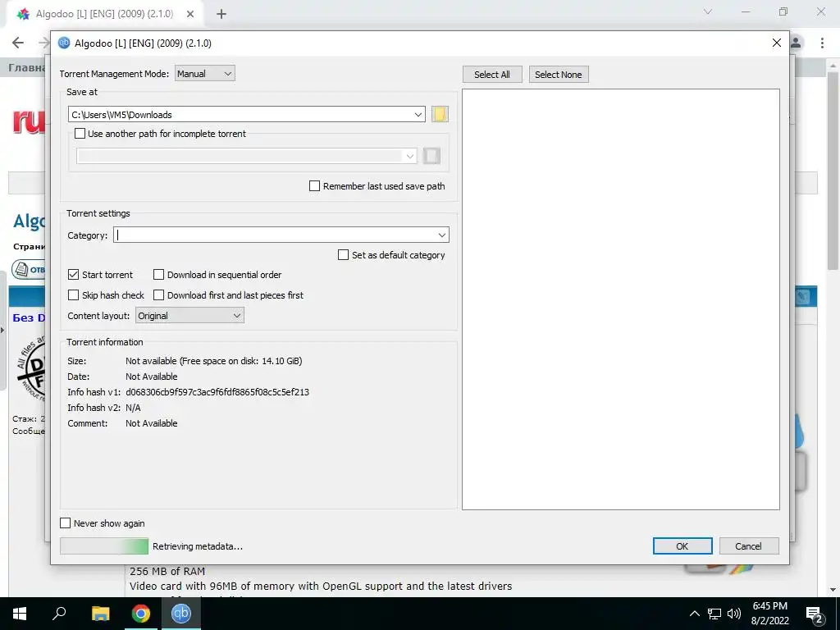
Task: Click the Info hash v1 value text
Action: coord(217,392)
